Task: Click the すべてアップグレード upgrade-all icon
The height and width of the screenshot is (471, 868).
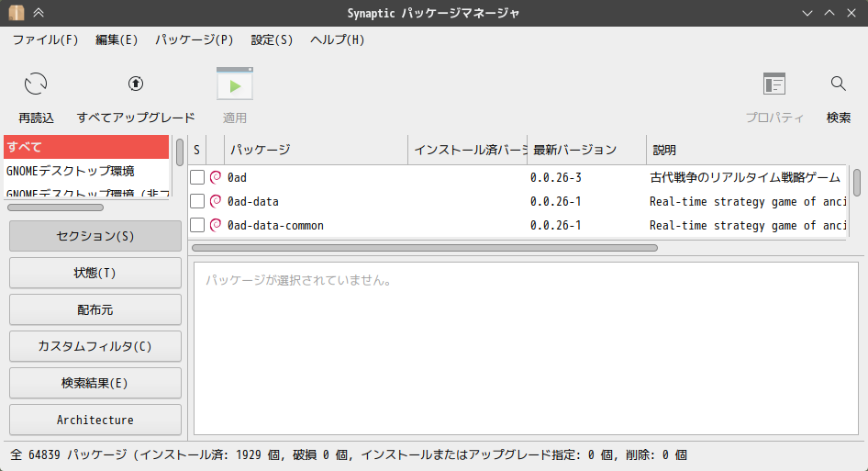Action: (x=136, y=84)
